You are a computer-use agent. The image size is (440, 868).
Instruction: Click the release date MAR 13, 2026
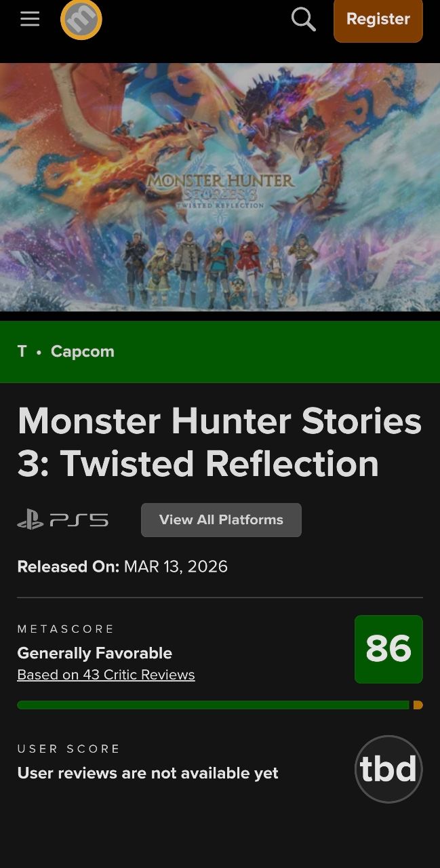coord(176,567)
